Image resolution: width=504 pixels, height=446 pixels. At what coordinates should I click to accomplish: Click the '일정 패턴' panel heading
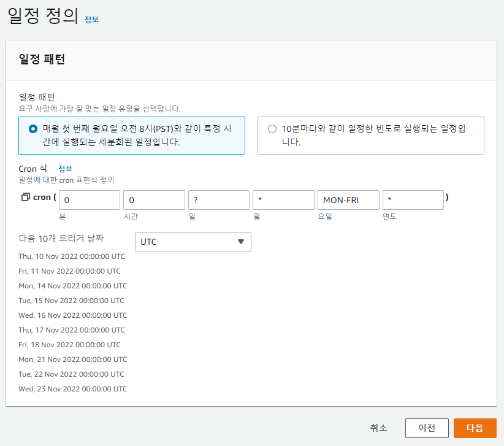pyautogui.click(x=42, y=59)
